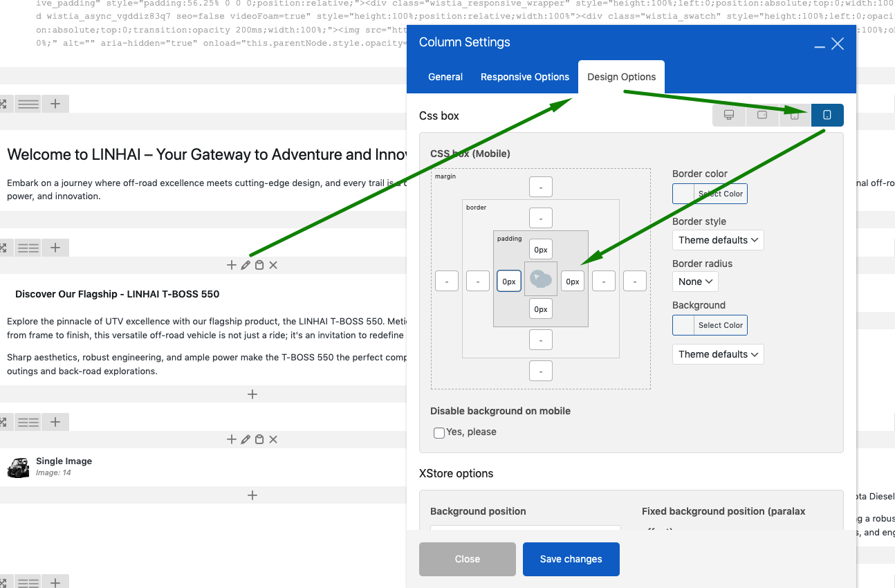895x588 pixels.
Task: Select the portrait tablet device icon
Action: [x=795, y=116]
